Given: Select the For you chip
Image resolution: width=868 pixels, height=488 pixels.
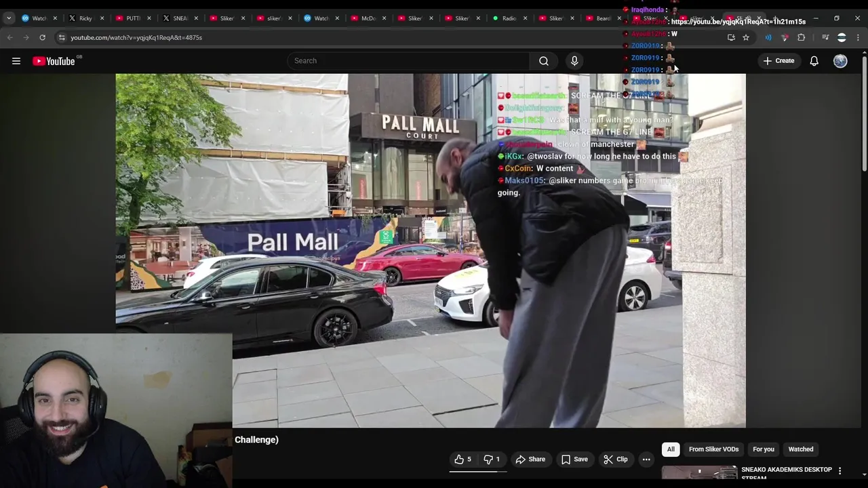Looking at the screenshot, I should 763,449.
